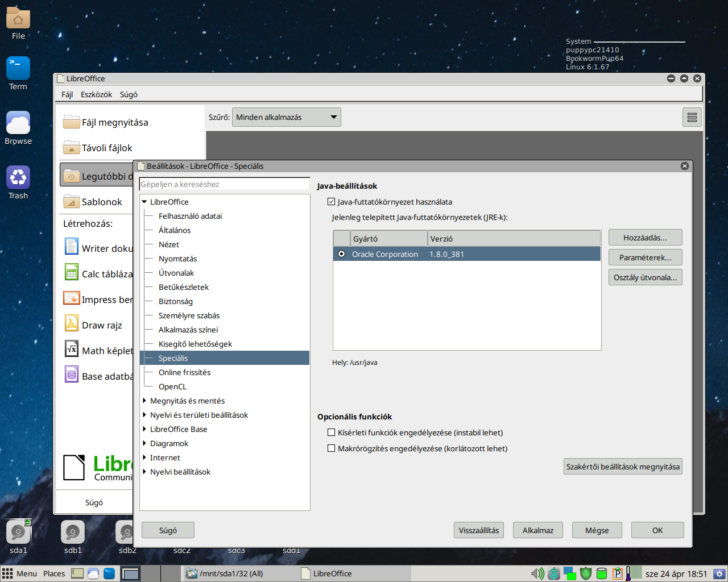Image resolution: width=728 pixels, height=582 pixels.
Task: Click the dialog's Súgó button
Action: [168, 530]
